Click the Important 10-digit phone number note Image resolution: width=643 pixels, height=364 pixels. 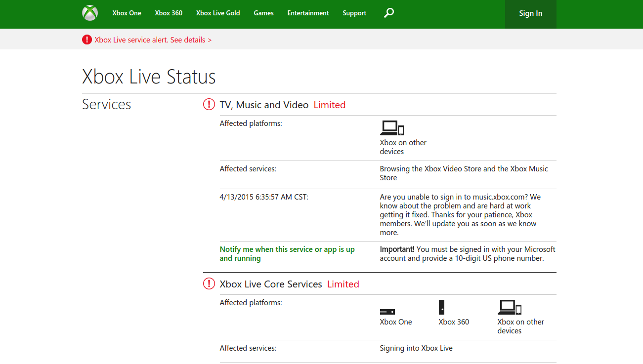[x=468, y=254]
